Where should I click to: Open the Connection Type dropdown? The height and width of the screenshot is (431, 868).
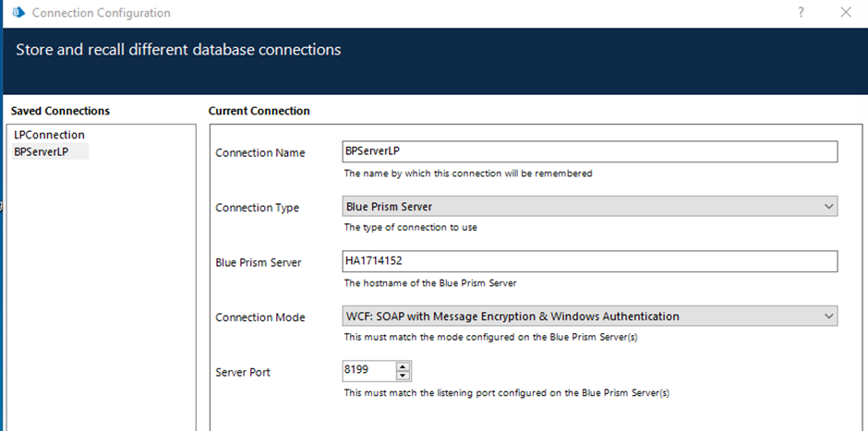coord(589,207)
